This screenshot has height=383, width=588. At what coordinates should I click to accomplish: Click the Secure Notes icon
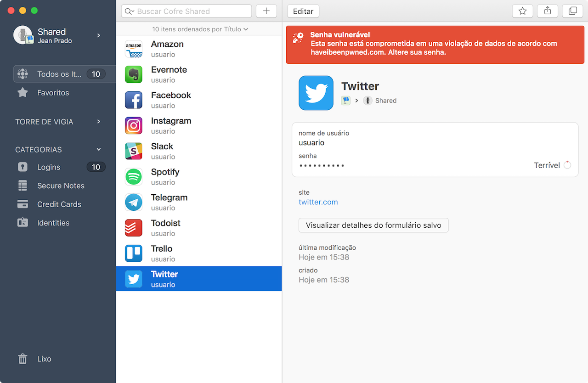[23, 186]
